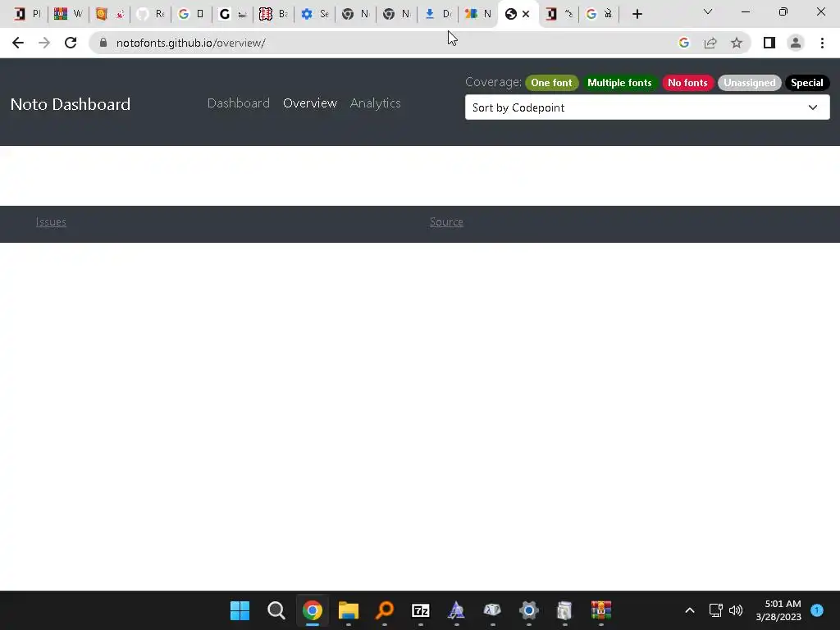Click the One font coverage badge
The image size is (840, 630).
[552, 83]
